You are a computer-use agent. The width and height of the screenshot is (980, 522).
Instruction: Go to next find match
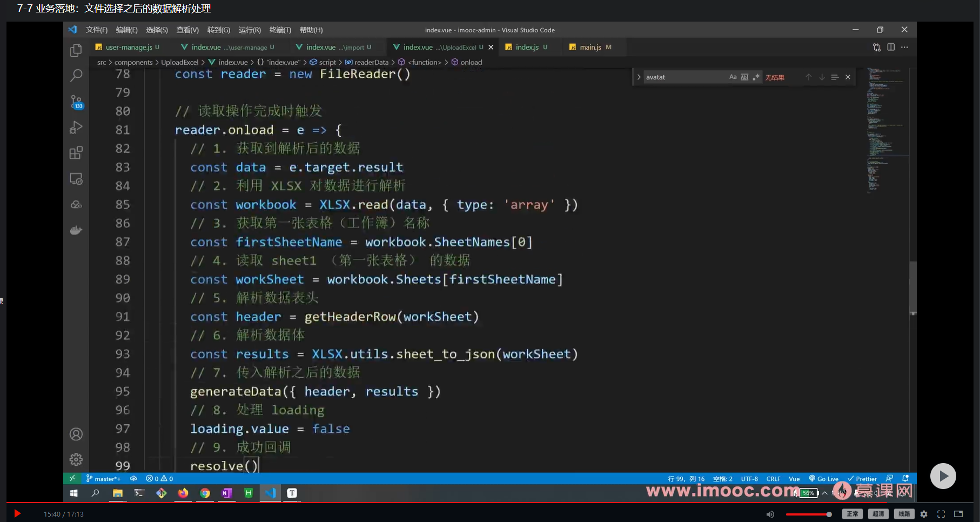pyautogui.click(x=822, y=77)
